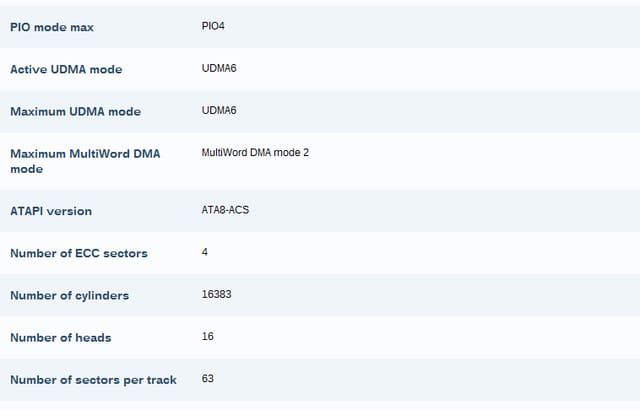Click the PIO4 value text
The height and width of the screenshot is (410, 640).
[213, 26]
